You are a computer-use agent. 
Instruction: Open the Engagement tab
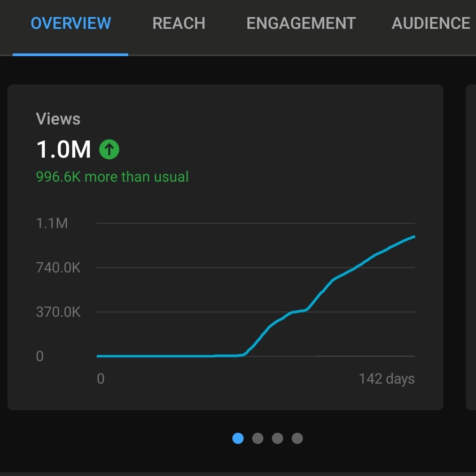[301, 23]
